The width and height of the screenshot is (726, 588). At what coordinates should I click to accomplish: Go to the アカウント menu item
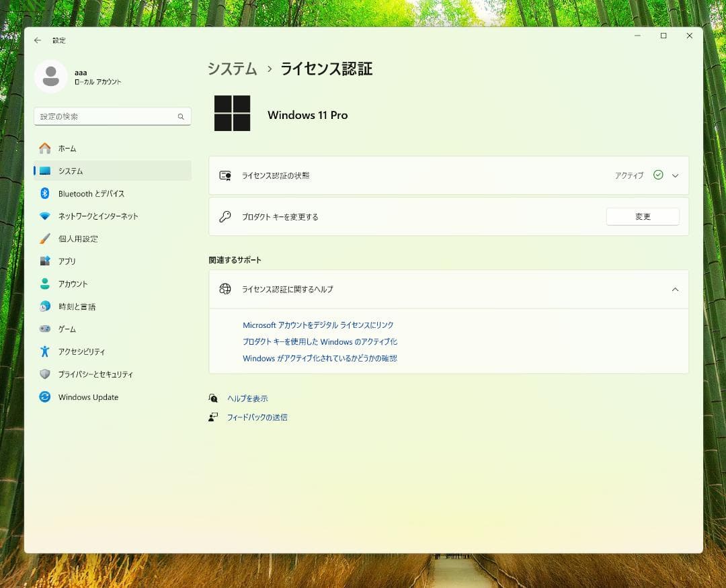click(x=73, y=284)
